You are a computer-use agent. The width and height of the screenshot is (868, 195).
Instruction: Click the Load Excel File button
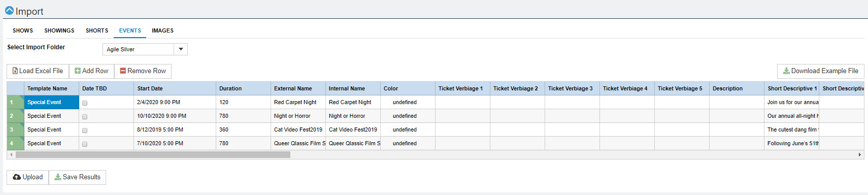coord(38,71)
